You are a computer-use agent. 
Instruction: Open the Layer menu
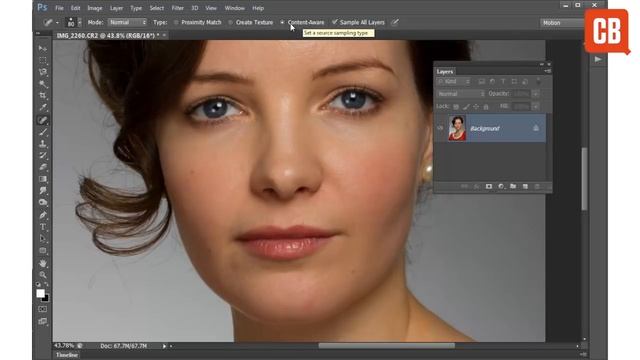(116, 8)
